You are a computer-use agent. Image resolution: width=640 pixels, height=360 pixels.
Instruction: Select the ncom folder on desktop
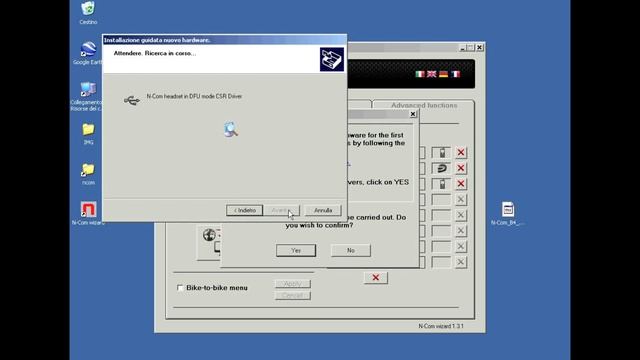88,174
